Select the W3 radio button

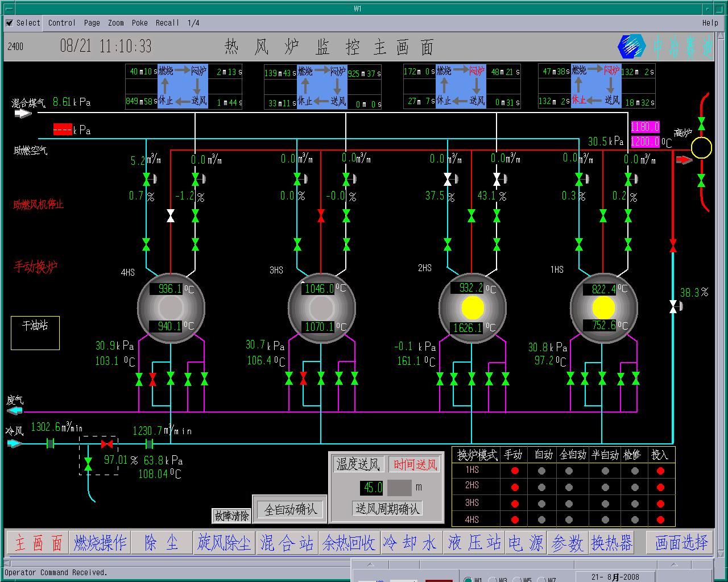(493, 580)
